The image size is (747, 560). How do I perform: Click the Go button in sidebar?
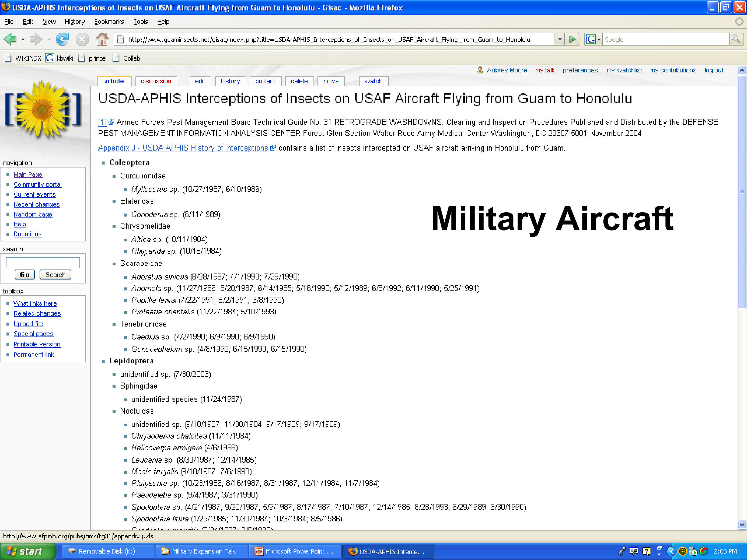coord(25,275)
